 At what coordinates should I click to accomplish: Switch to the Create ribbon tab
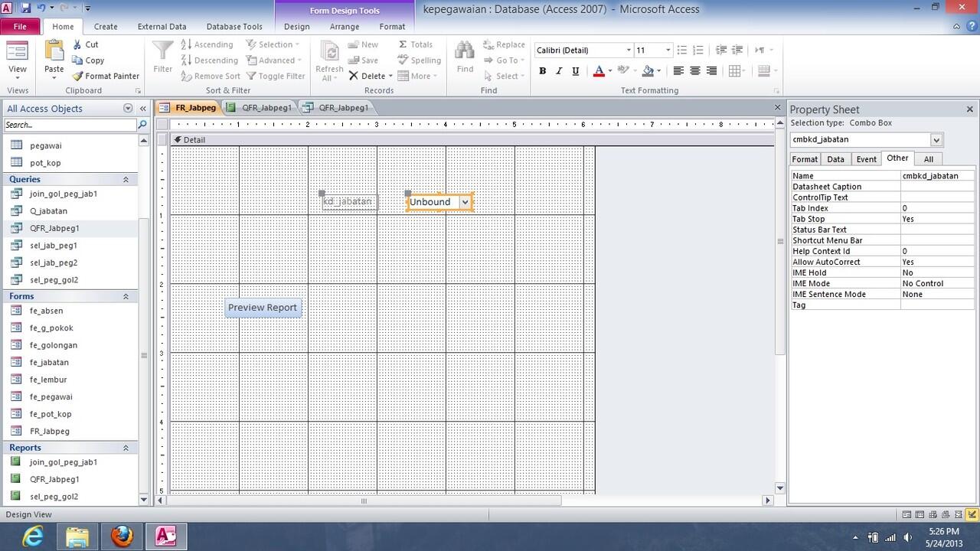[x=106, y=26]
